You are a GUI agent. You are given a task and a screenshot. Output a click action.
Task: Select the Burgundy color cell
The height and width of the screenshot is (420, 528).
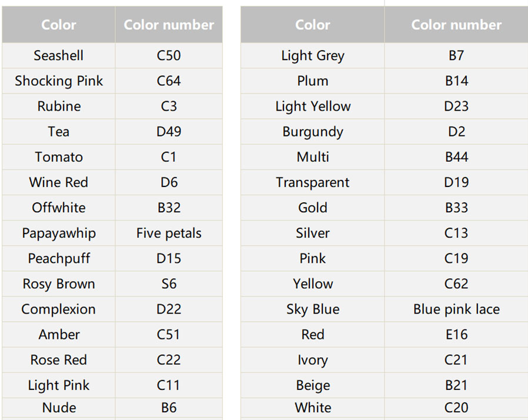313,132
